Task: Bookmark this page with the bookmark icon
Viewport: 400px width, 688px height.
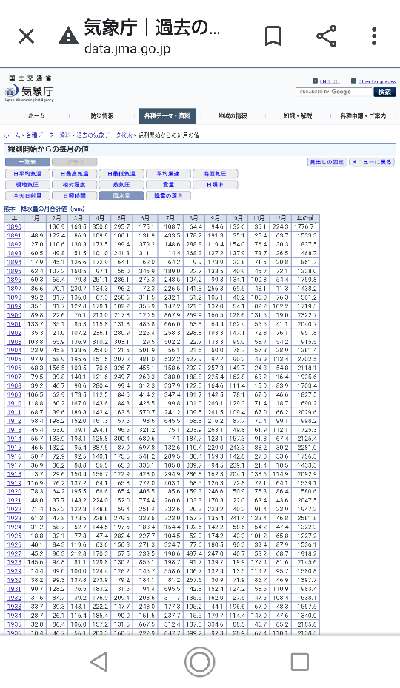Action: click(x=273, y=36)
